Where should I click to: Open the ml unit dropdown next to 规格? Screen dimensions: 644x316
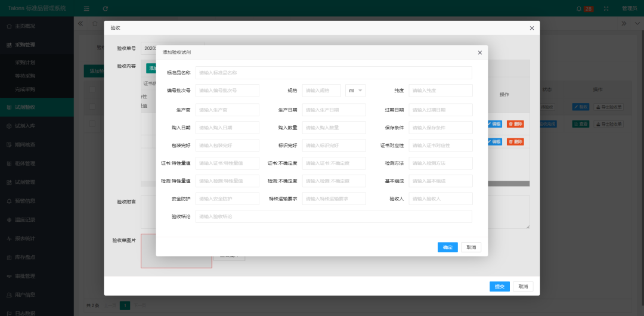click(x=355, y=91)
